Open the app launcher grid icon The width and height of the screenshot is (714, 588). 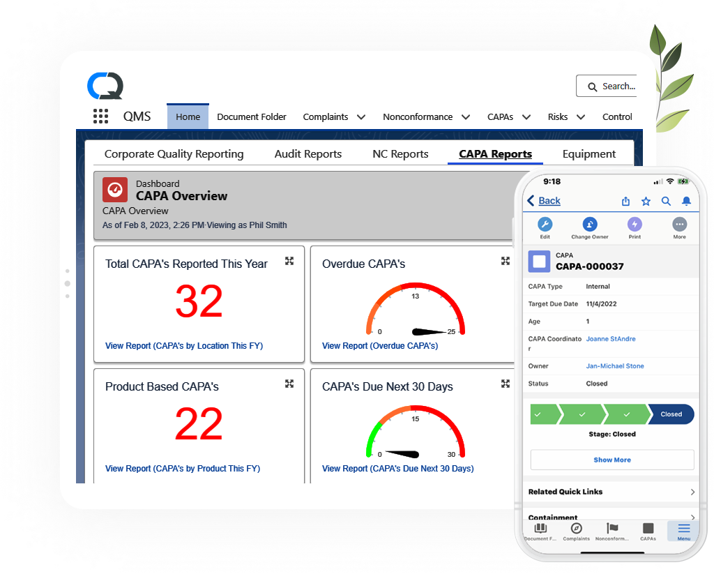tap(100, 116)
